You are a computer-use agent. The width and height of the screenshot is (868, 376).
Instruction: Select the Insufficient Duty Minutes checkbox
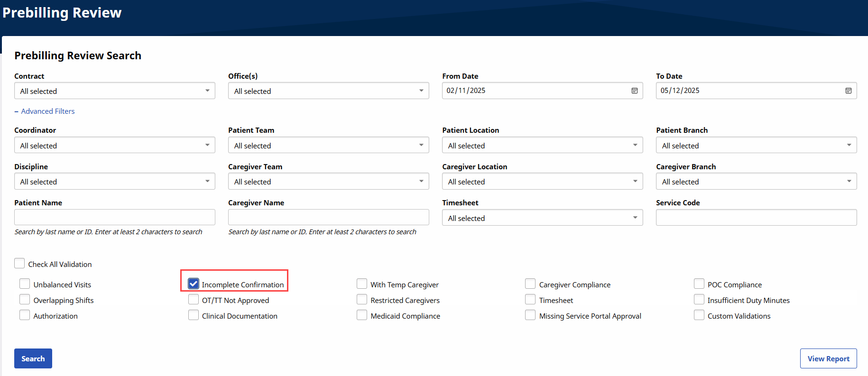(x=699, y=299)
